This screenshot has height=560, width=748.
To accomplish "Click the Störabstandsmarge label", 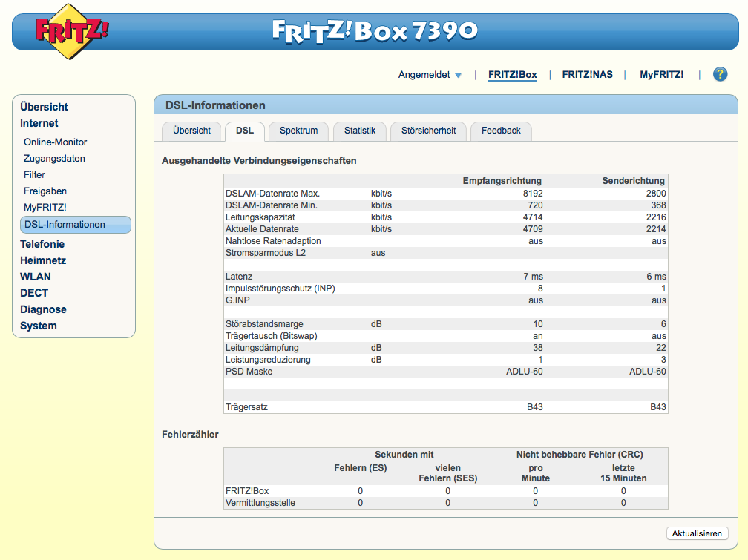I will click(x=264, y=324).
